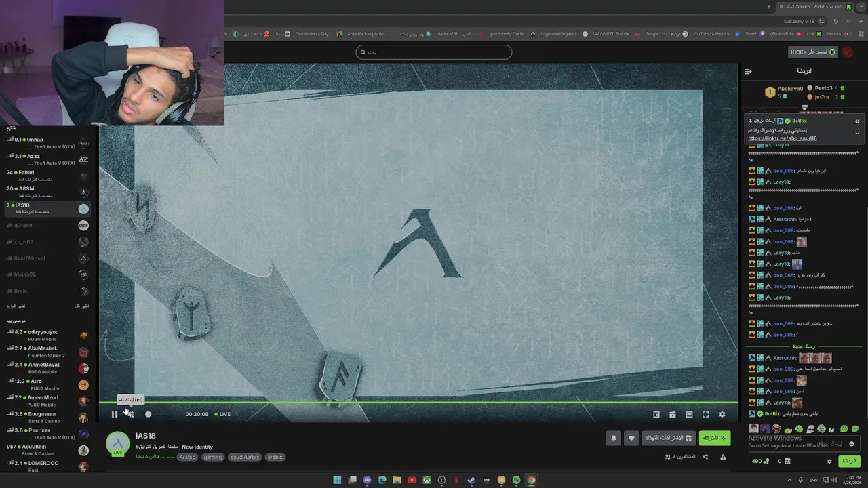
Task: Share the stream via share icon
Action: pos(705,457)
